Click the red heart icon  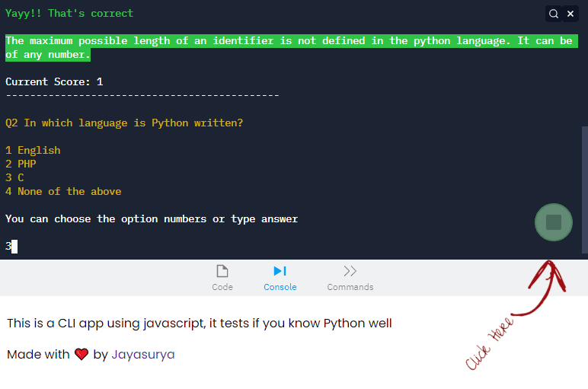point(82,355)
